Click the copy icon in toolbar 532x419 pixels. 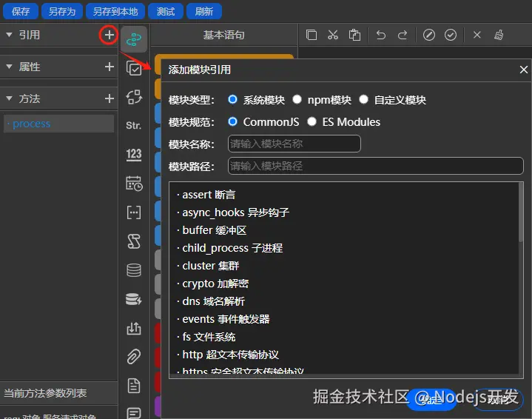tap(311, 35)
